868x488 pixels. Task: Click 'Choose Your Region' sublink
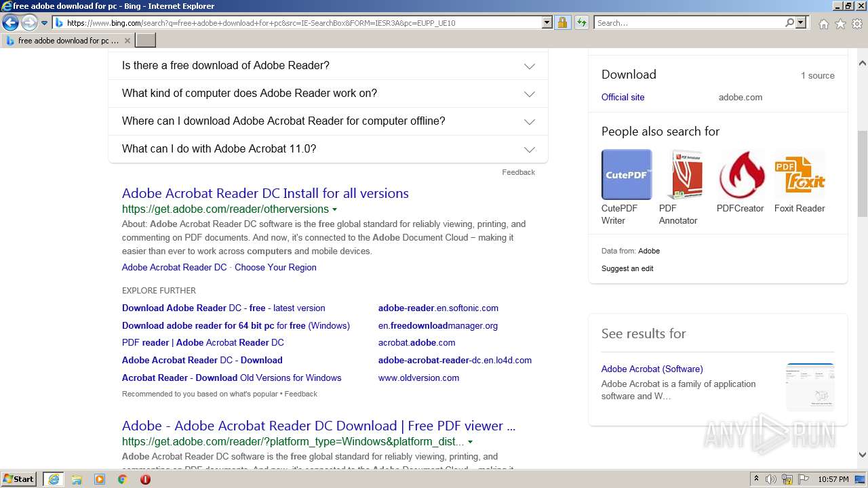coord(275,267)
